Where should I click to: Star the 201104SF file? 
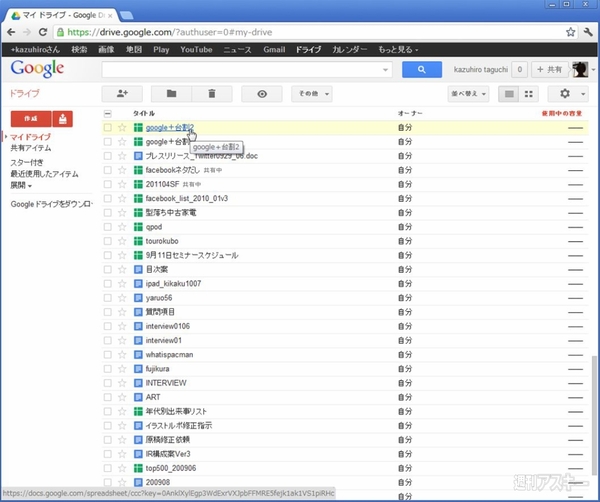(x=122, y=184)
